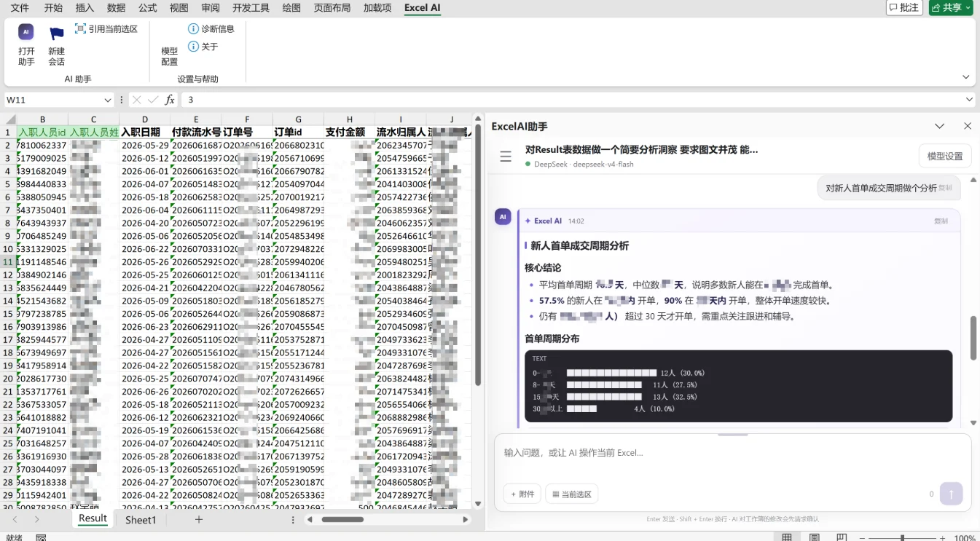This screenshot has height=541, width=980.
Task: Collapse the ribbon with the chevron
Action: (x=966, y=77)
